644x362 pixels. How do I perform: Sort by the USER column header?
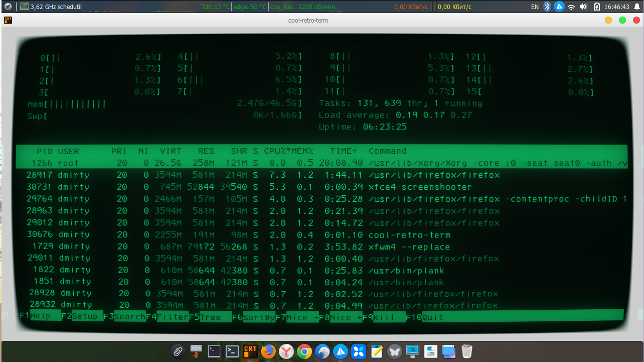tap(68, 151)
